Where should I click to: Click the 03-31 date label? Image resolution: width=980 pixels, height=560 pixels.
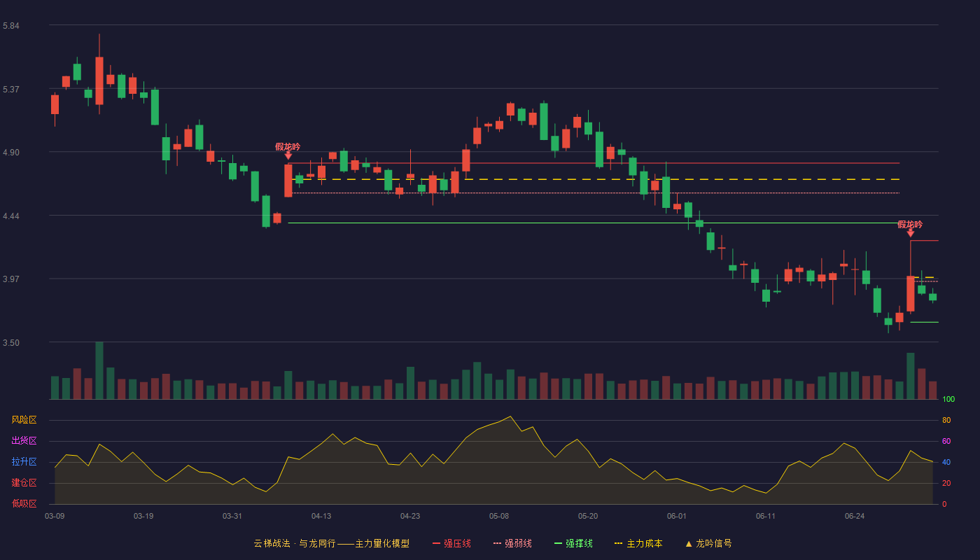(232, 516)
